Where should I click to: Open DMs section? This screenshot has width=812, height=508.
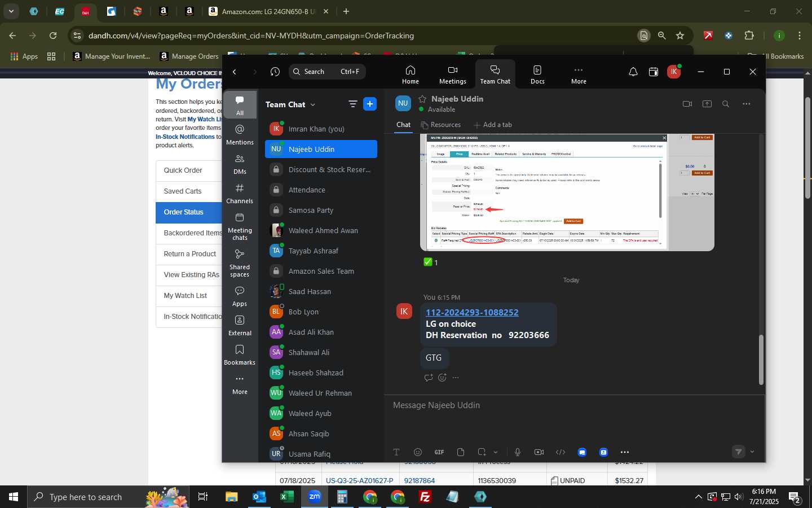tap(240, 164)
